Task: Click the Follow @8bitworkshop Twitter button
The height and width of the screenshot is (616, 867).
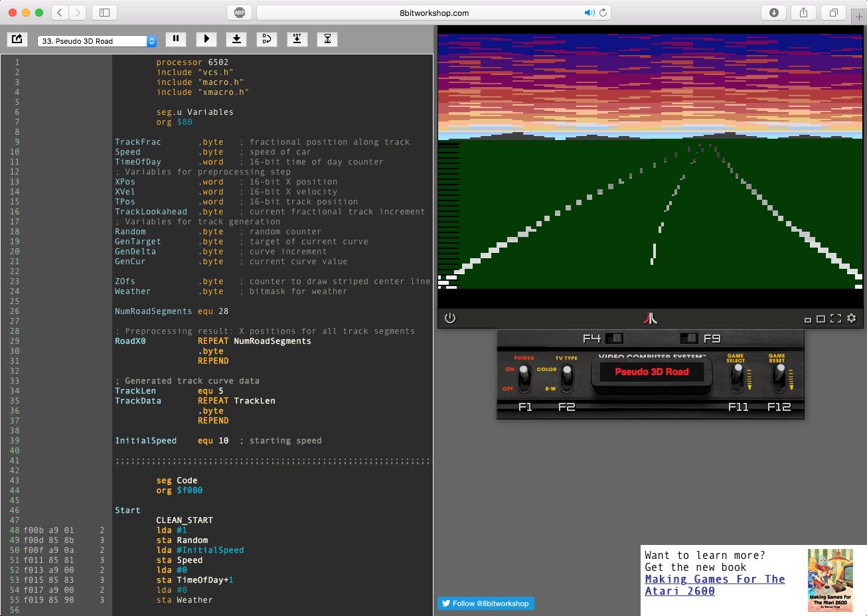Action: pyautogui.click(x=486, y=603)
